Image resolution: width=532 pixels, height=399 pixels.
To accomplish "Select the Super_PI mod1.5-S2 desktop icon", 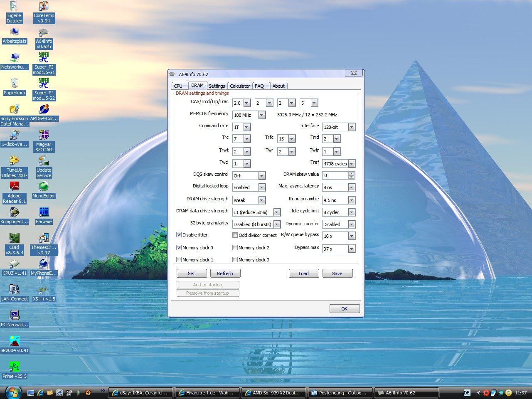I will pos(44,89).
